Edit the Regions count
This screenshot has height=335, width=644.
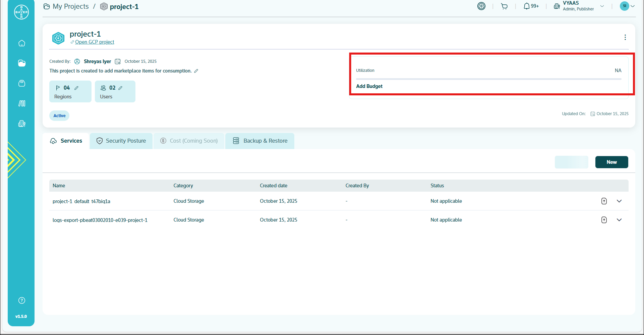76,88
